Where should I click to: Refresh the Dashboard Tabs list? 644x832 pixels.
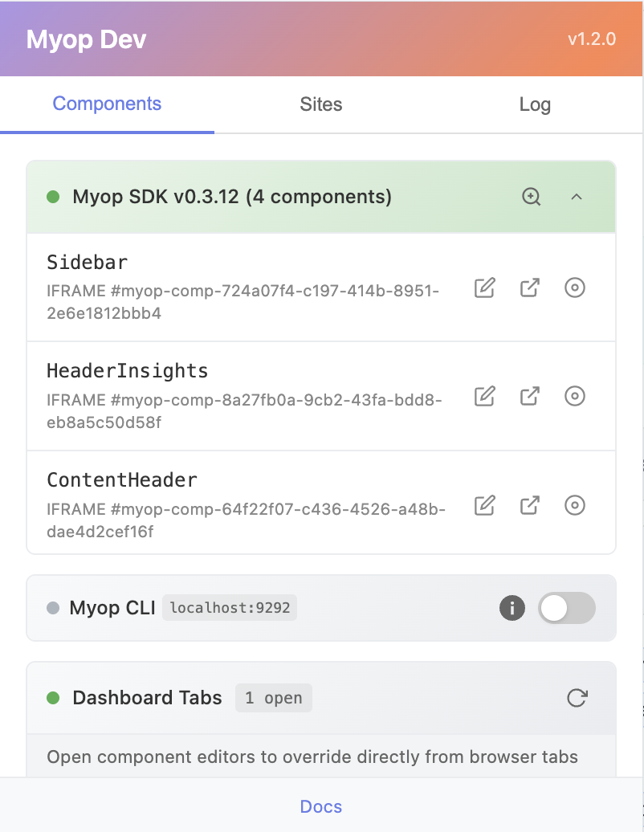[575, 698]
